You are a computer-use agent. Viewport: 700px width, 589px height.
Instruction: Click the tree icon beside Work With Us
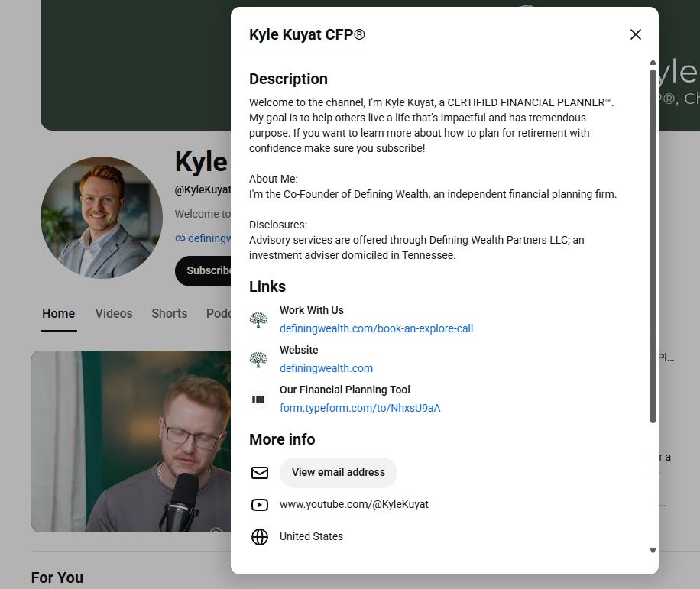[x=258, y=320]
